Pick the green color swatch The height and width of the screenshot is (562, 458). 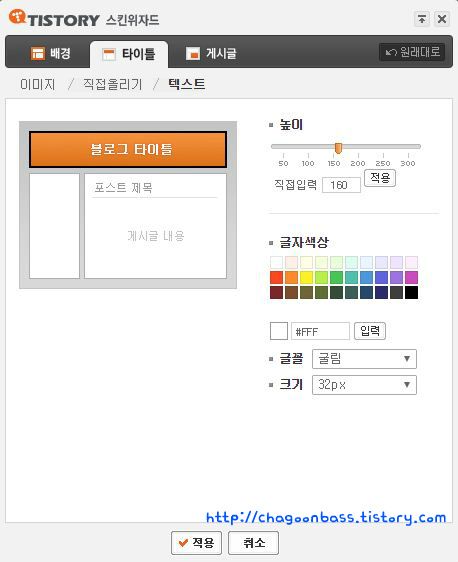tap(337, 277)
